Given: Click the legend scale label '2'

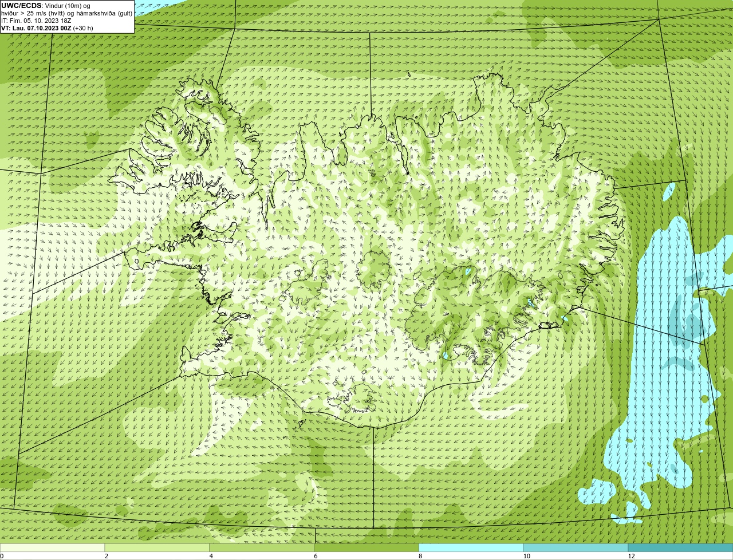Looking at the screenshot, I should coord(106,556).
